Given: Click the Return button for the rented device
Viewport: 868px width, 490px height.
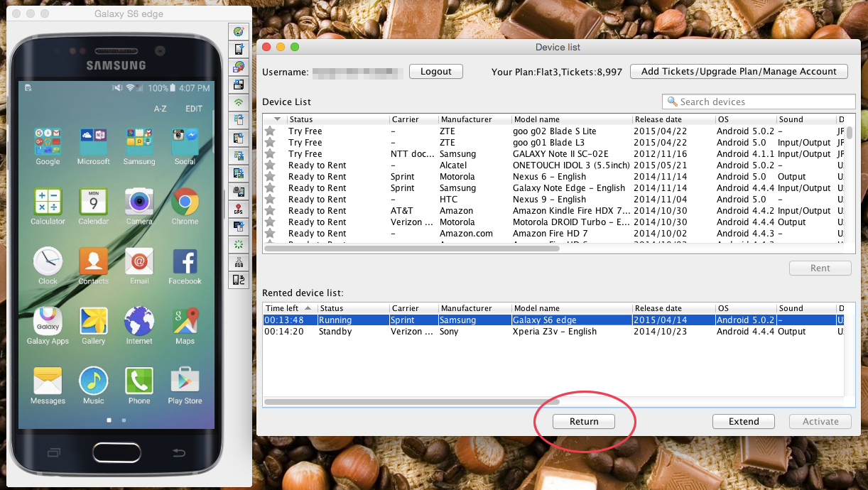Looking at the screenshot, I should pos(584,421).
